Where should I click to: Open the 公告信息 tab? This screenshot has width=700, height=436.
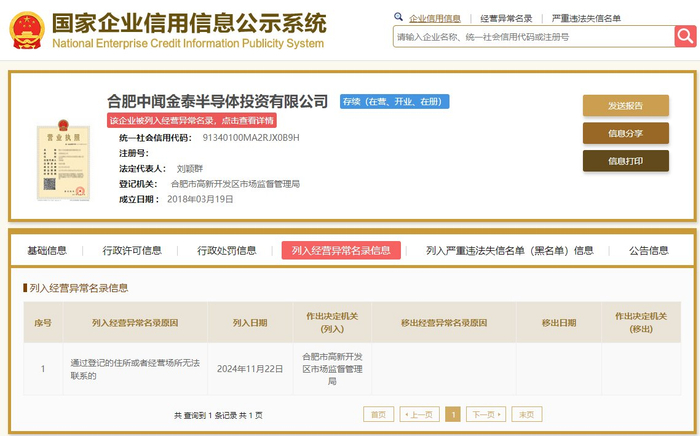649,250
